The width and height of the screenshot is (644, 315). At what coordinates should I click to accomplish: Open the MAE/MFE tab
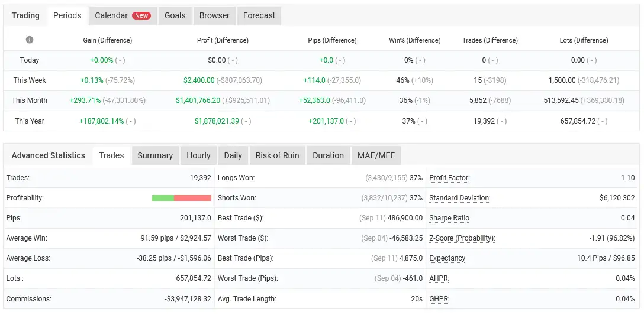pyautogui.click(x=376, y=155)
